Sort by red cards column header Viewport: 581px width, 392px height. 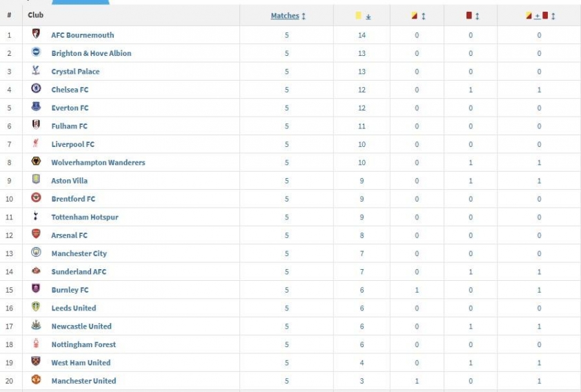point(472,16)
